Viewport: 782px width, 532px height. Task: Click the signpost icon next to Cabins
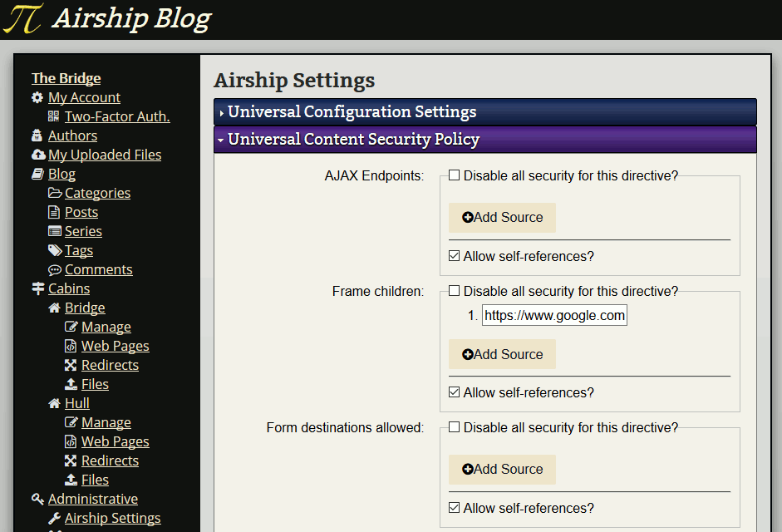click(38, 288)
